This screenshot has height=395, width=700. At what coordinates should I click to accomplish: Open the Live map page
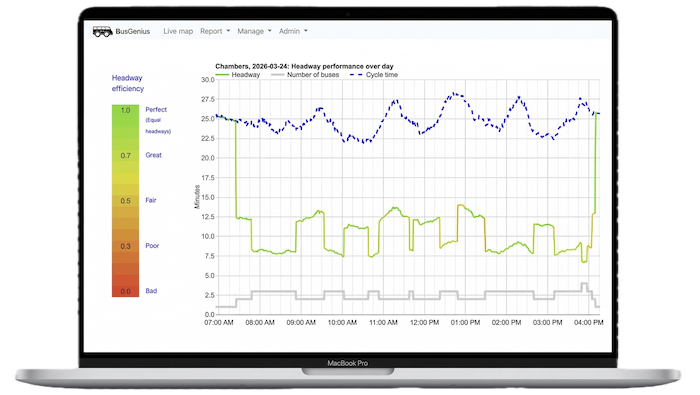[x=178, y=31]
